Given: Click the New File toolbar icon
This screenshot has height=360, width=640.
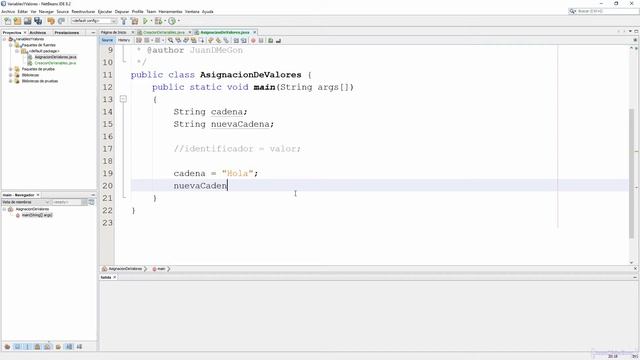Looking at the screenshot, I should tap(7, 21).
